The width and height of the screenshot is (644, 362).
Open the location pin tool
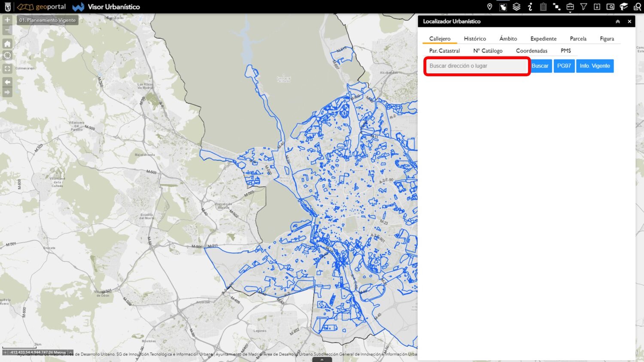(x=489, y=7)
